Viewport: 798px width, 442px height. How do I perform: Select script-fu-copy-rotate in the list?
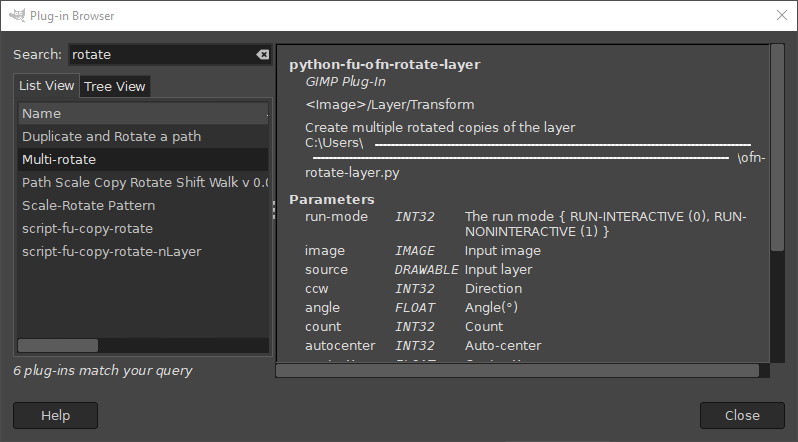point(87,228)
